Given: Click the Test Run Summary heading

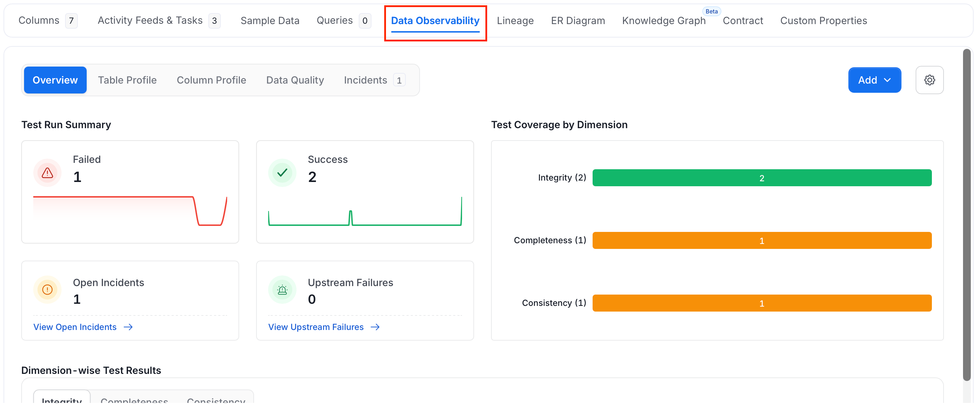Looking at the screenshot, I should 66,125.
